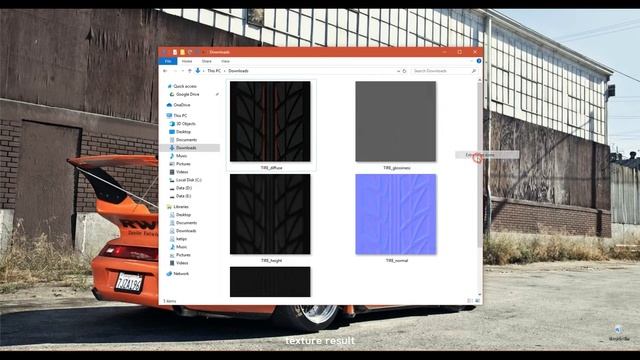Image resolution: width=640 pixels, height=360 pixels.
Task: Click the Network globe icon
Action: (169, 274)
